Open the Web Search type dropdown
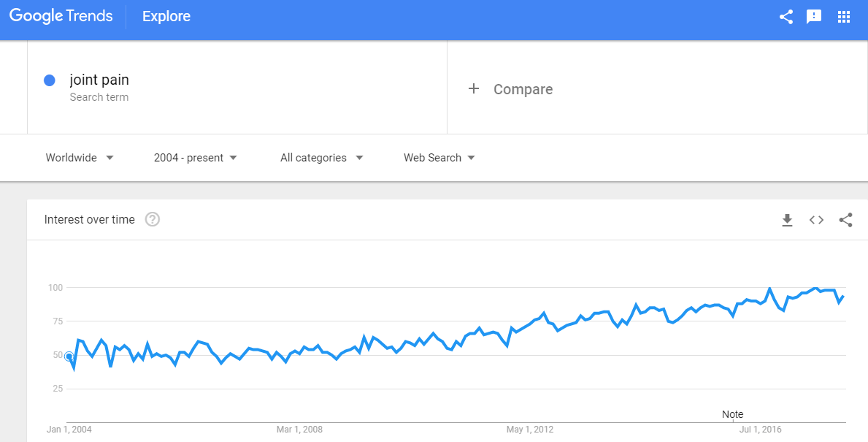The width and height of the screenshot is (868, 442). (x=439, y=158)
